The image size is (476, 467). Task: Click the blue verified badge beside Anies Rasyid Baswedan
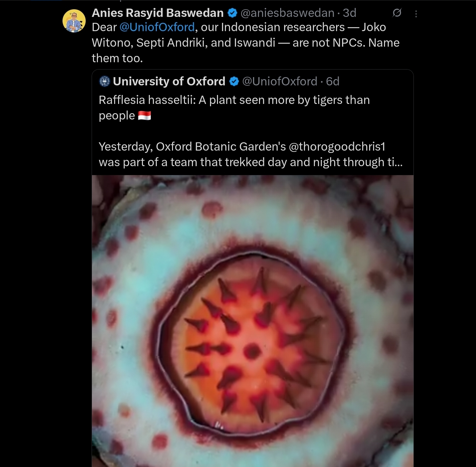pyautogui.click(x=232, y=13)
